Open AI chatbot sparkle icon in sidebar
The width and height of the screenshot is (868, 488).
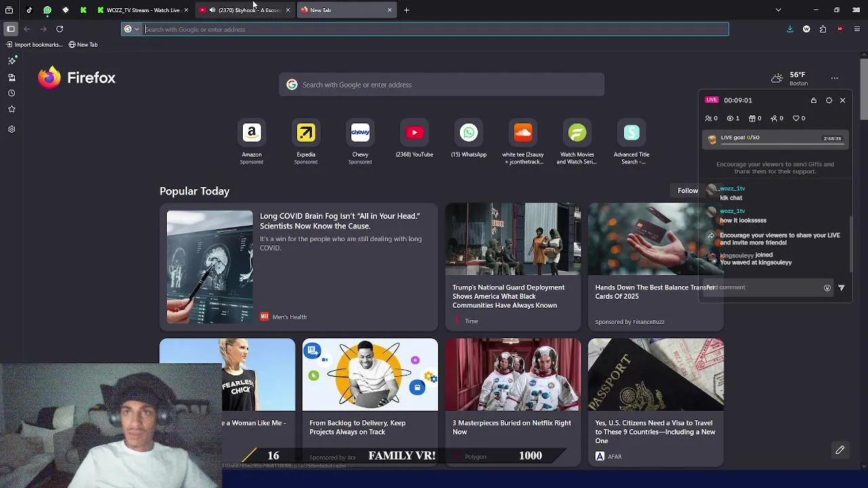click(x=12, y=61)
